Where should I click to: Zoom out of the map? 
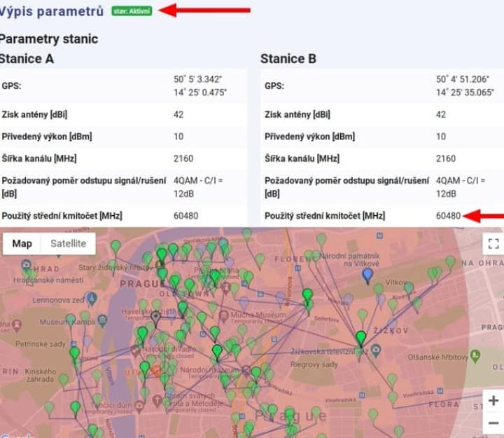tap(493, 423)
